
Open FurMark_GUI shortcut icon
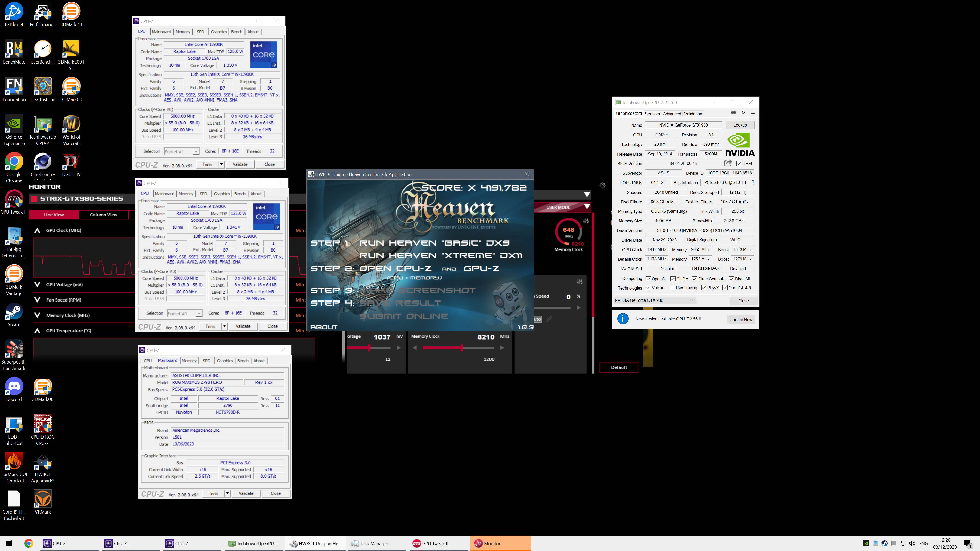pos(14,467)
